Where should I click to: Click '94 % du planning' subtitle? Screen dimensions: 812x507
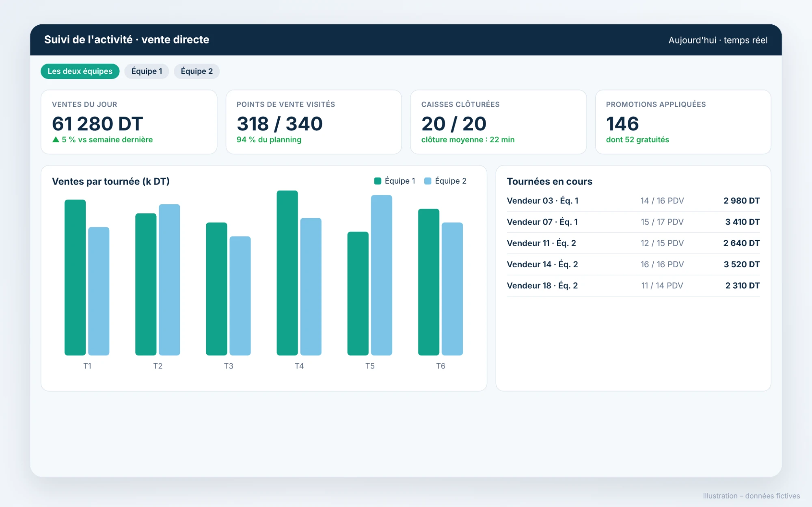pos(269,139)
